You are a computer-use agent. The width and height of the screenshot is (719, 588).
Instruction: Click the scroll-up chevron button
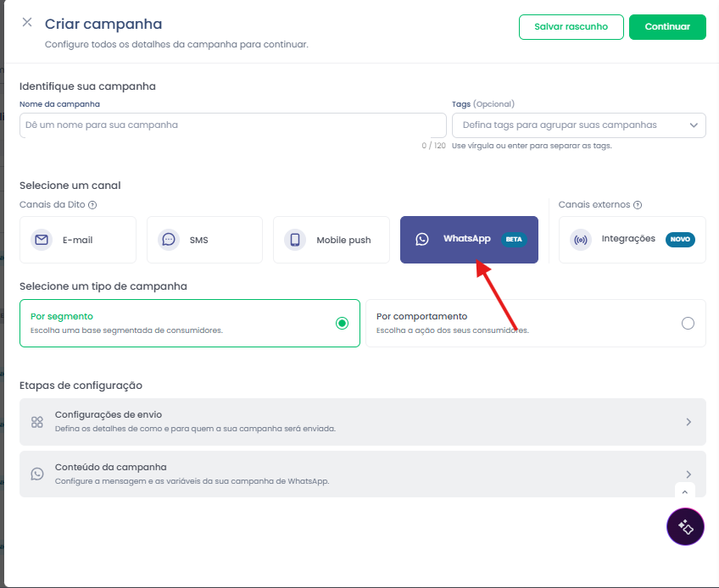coord(684,491)
